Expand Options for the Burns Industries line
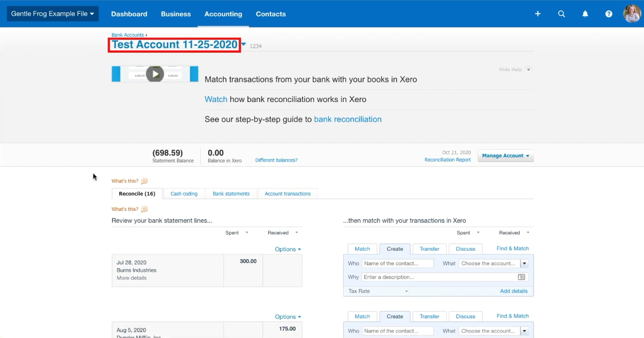This screenshot has width=644, height=338. pos(288,249)
